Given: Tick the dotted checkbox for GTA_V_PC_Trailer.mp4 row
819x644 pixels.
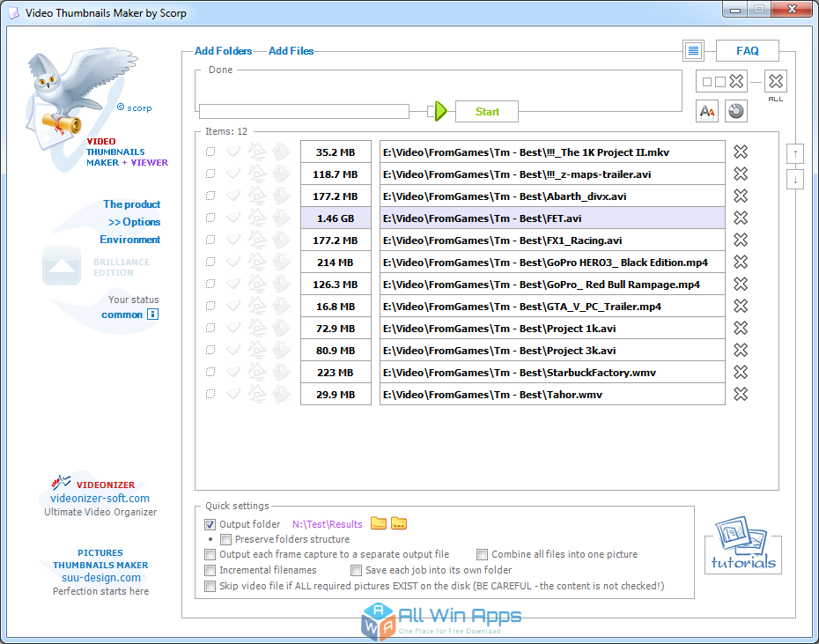Looking at the screenshot, I should [210, 306].
